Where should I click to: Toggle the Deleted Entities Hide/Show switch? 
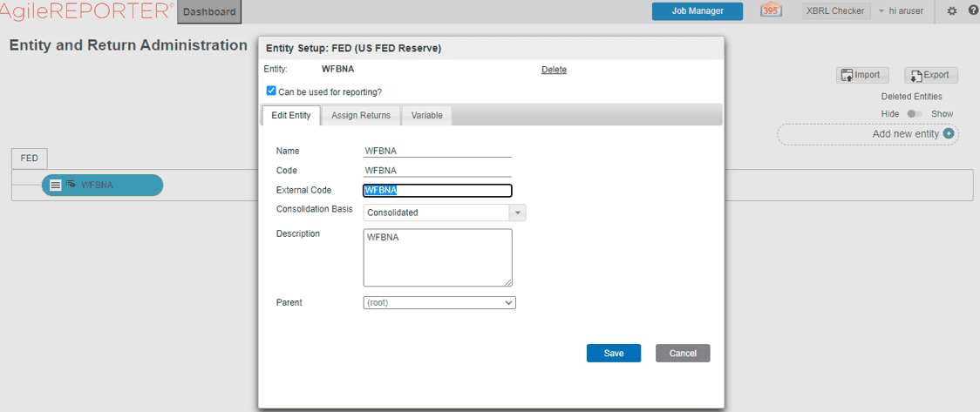coord(915,114)
